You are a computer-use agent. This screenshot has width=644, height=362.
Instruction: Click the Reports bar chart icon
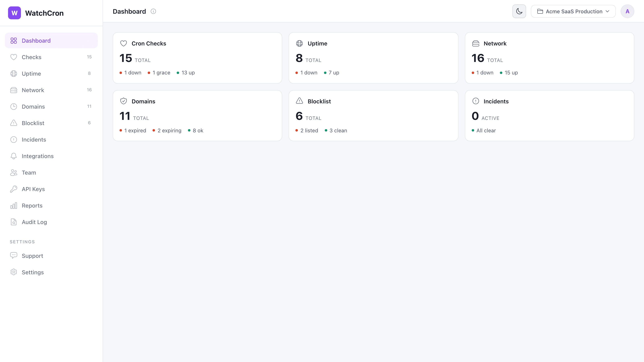(x=14, y=205)
